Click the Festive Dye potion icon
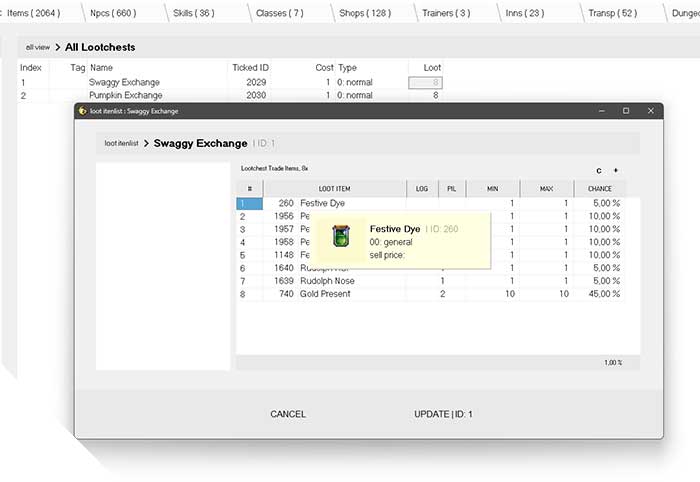Image resolution: width=700 pixels, height=482 pixels. pos(343,237)
